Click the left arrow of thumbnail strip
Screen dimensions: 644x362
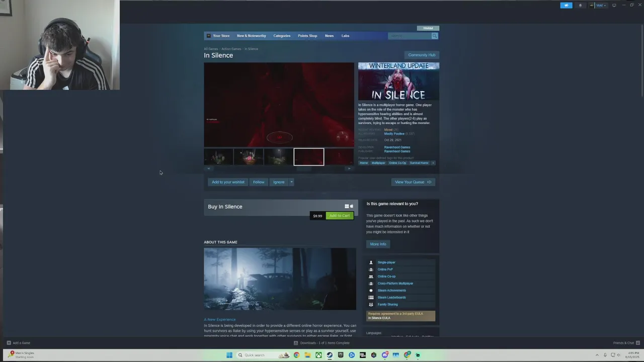(x=208, y=169)
